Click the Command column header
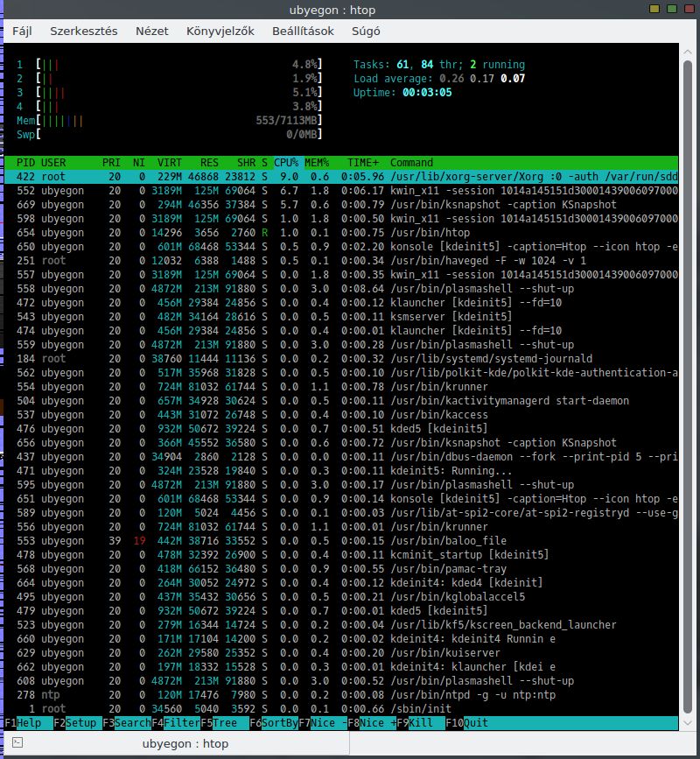 411,163
